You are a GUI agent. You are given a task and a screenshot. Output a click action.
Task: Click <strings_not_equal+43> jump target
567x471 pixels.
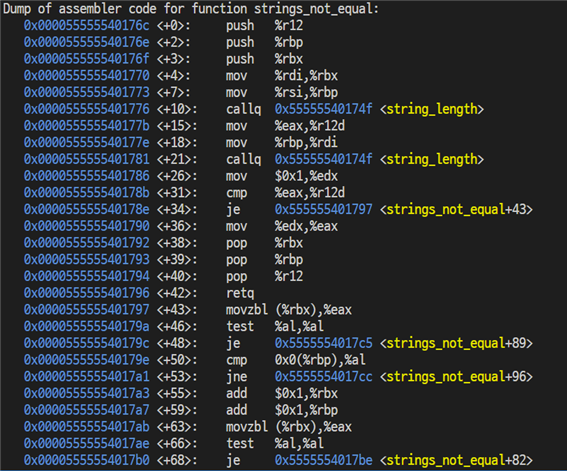[x=456, y=209]
